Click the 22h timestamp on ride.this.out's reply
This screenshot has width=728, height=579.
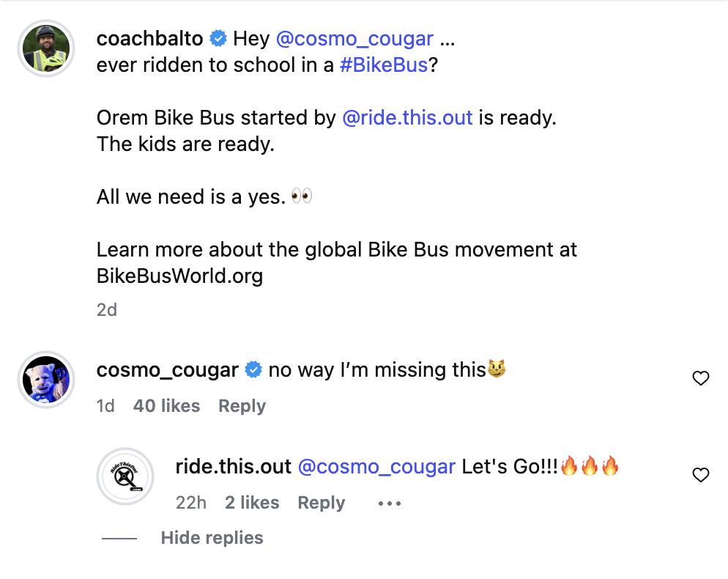[191, 502]
